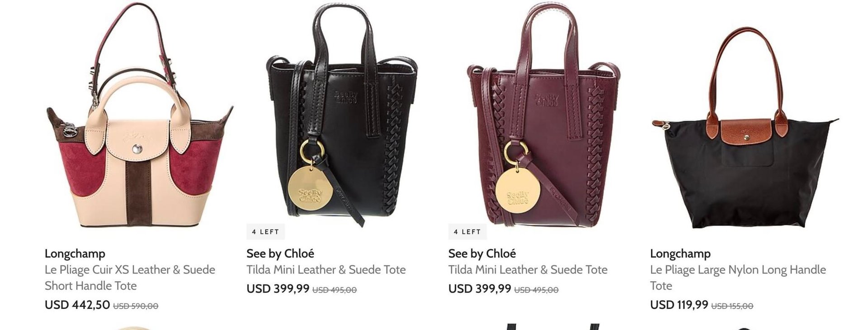Image resolution: width=868 pixels, height=330 pixels.
Task: Open the Tilda Mini Leather & Suede Tote title under the burgundy bag
Action: pyautogui.click(x=528, y=270)
